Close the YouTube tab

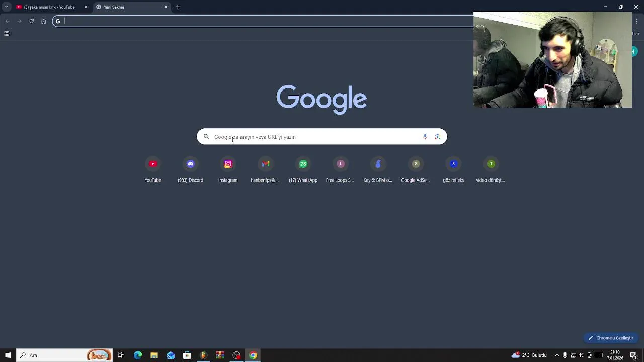[x=86, y=7]
